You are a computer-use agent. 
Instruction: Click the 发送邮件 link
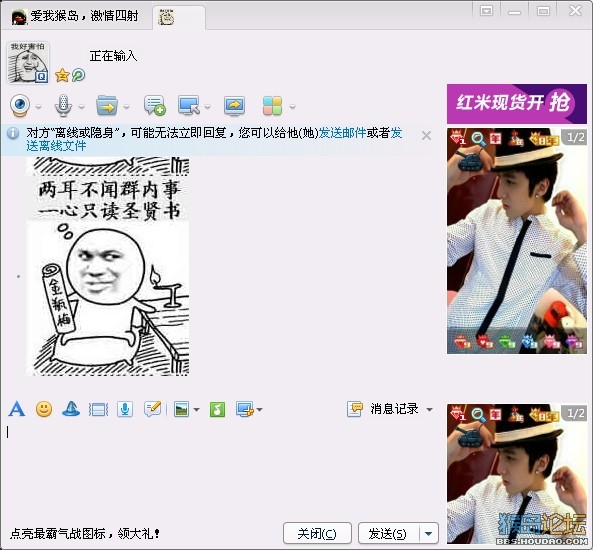(x=342, y=133)
